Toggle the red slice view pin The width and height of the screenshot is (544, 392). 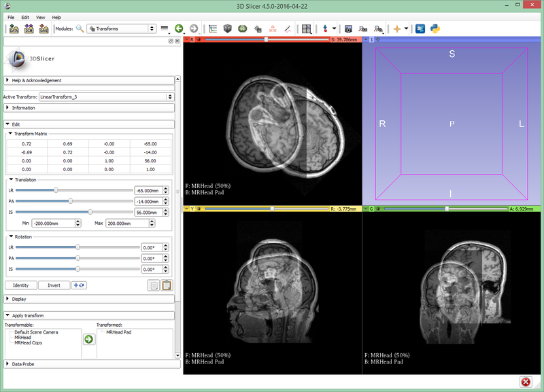(186, 39)
